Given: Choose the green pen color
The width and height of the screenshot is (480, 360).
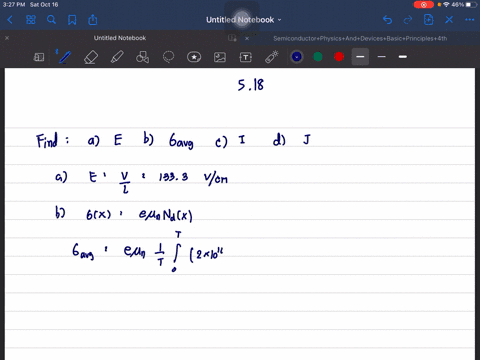Looking at the screenshot, I should pos(318,57).
